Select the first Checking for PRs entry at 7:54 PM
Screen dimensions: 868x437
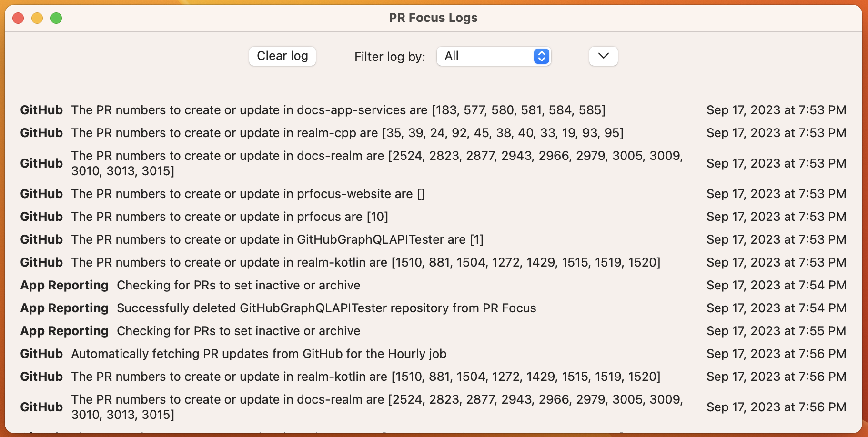pos(433,285)
